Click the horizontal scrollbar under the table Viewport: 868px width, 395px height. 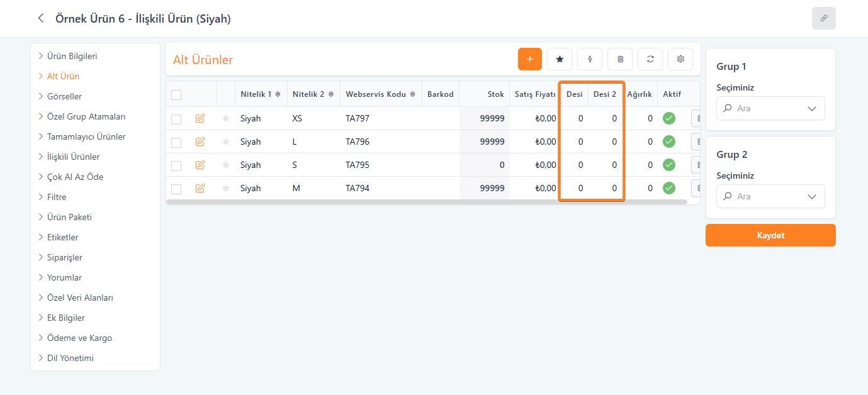pyautogui.click(x=426, y=202)
